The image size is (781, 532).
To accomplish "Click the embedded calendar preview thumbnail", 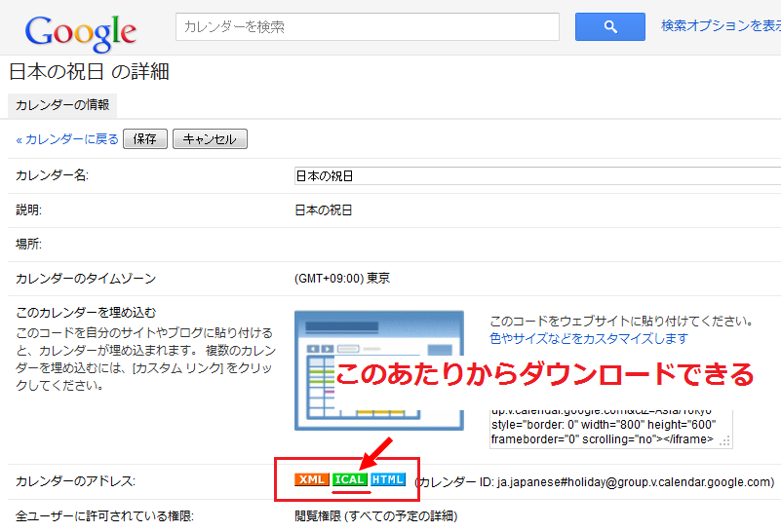I will click(x=379, y=370).
